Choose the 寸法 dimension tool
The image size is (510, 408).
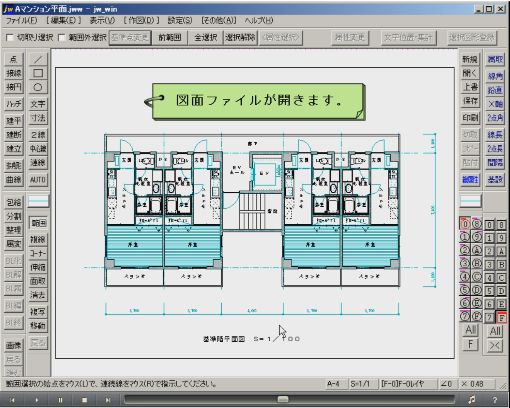click(x=38, y=118)
